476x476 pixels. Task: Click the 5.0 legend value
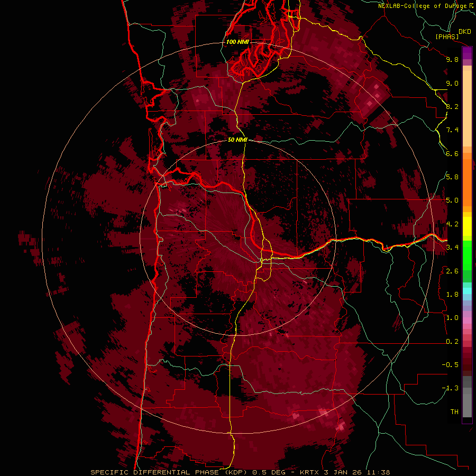[452, 200]
